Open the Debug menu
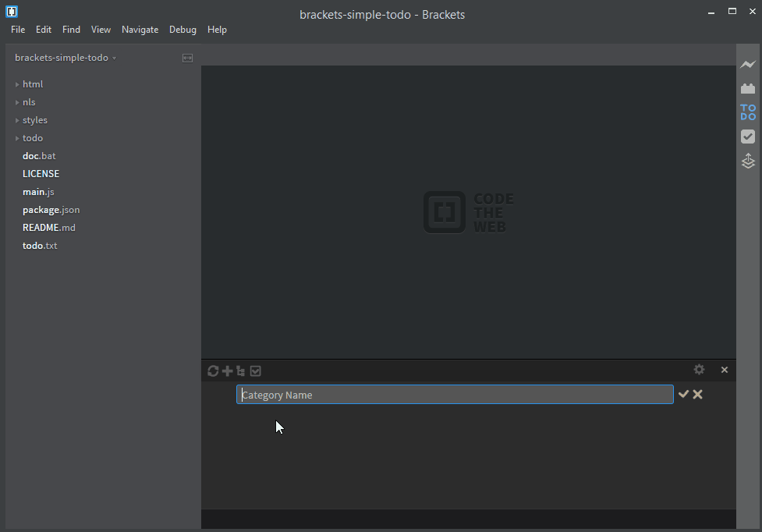The image size is (762, 532). [183, 30]
